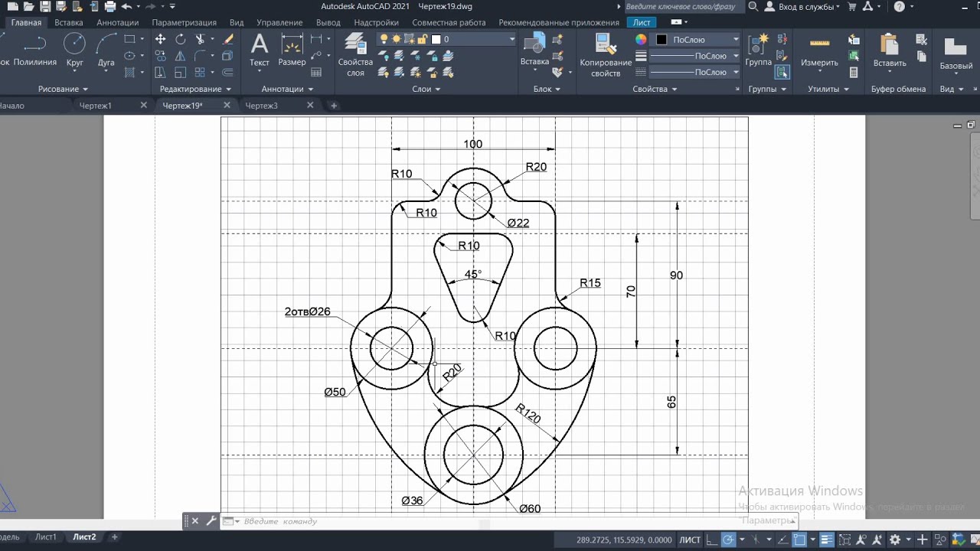Click the Save icon in quick access toolbar
980x551 pixels.
45,7
